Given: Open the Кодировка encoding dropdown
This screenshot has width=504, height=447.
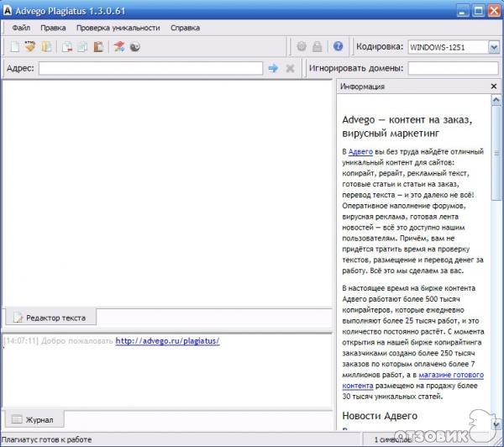Looking at the screenshot, I should [494, 47].
